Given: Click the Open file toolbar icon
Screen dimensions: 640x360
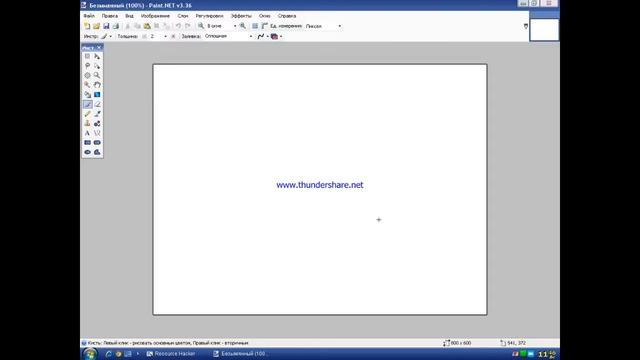Looking at the screenshot, I should tap(96, 26).
